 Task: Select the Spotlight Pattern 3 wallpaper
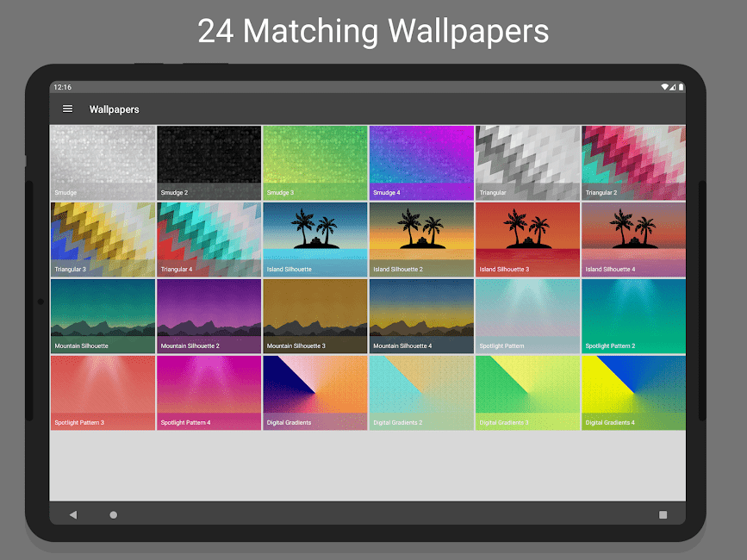coord(103,393)
